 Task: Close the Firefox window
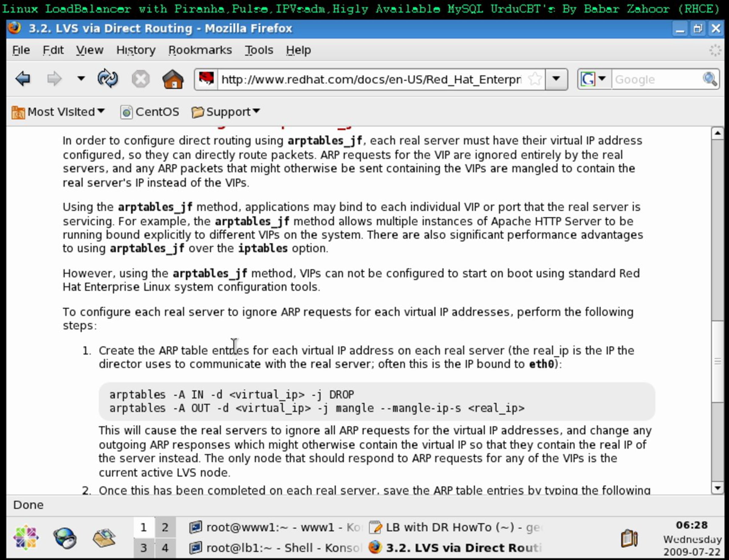click(x=716, y=29)
